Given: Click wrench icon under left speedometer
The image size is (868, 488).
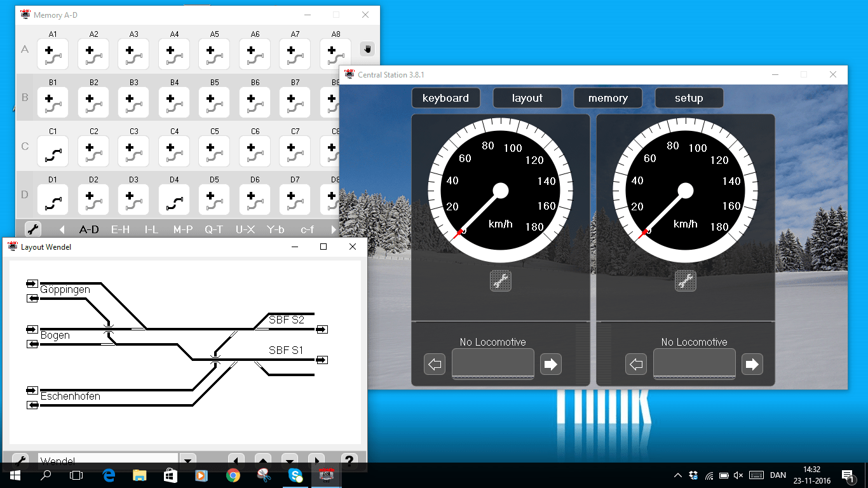Looking at the screenshot, I should point(501,281).
